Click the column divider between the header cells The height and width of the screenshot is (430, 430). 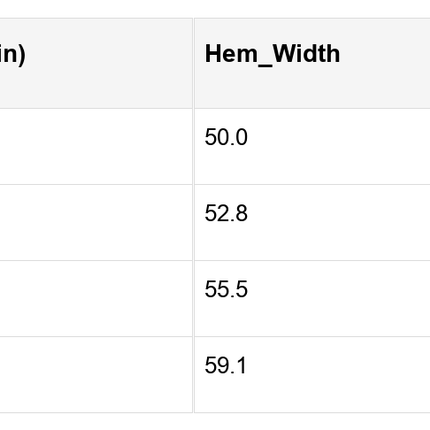coord(193,63)
